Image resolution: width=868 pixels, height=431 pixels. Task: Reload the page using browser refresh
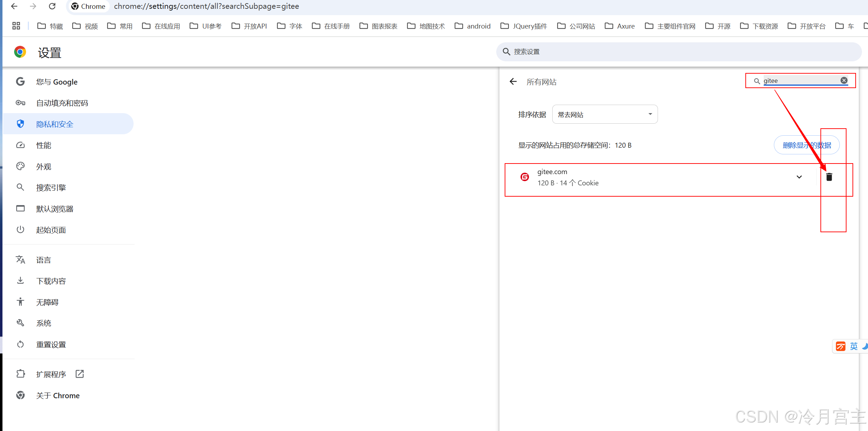click(x=52, y=6)
